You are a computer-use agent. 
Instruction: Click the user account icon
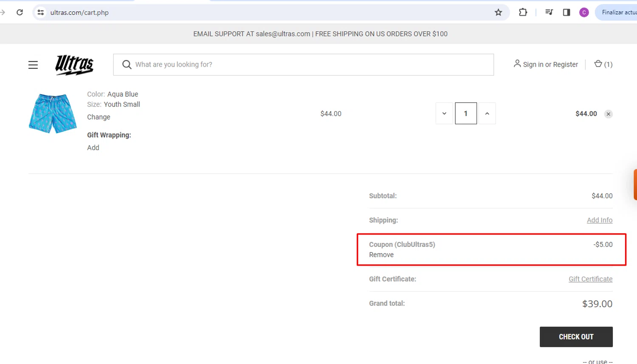pos(517,64)
